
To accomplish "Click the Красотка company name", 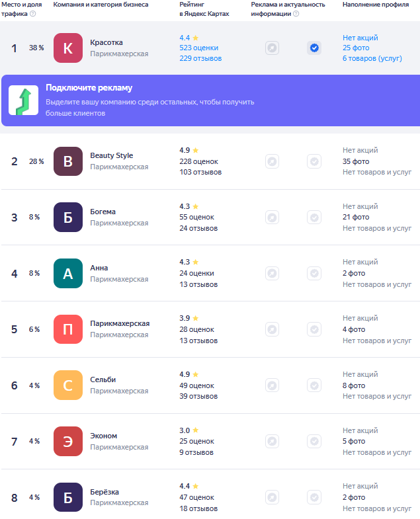I will point(106,42).
